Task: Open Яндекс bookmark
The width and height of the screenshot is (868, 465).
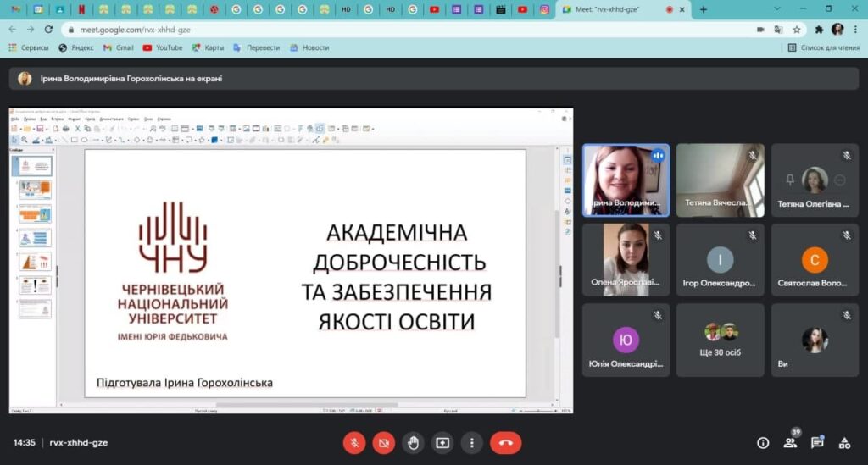Action: click(76, 47)
